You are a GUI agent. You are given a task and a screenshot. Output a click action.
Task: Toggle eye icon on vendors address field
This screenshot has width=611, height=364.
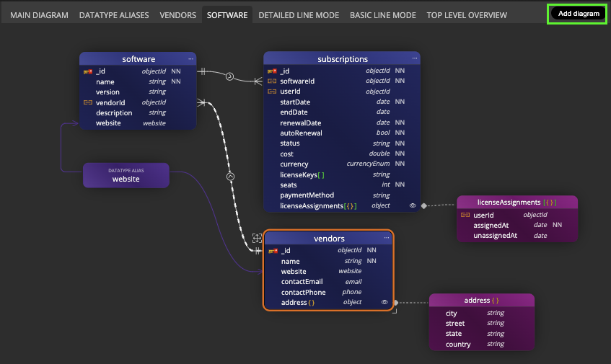385,303
